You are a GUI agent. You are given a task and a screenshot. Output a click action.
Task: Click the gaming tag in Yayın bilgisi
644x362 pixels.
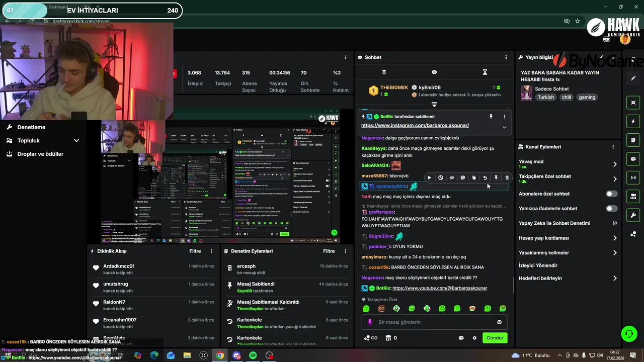tap(587, 98)
